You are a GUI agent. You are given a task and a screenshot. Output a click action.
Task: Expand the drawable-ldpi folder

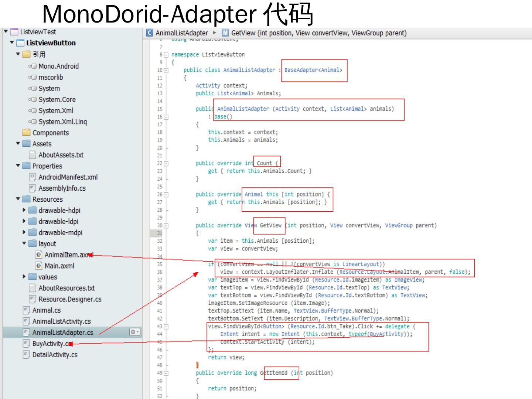coord(24,221)
